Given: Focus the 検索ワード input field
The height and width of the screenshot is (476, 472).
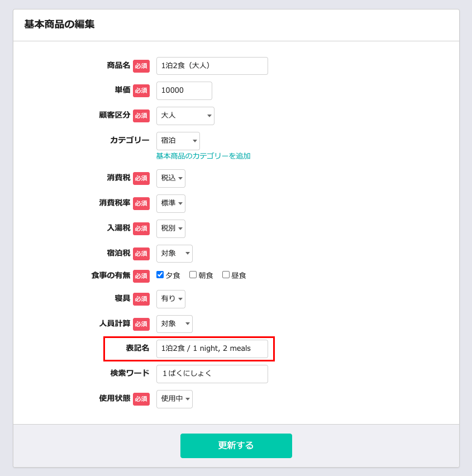Looking at the screenshot, I should pyautogui.click(x=212, y=374).
